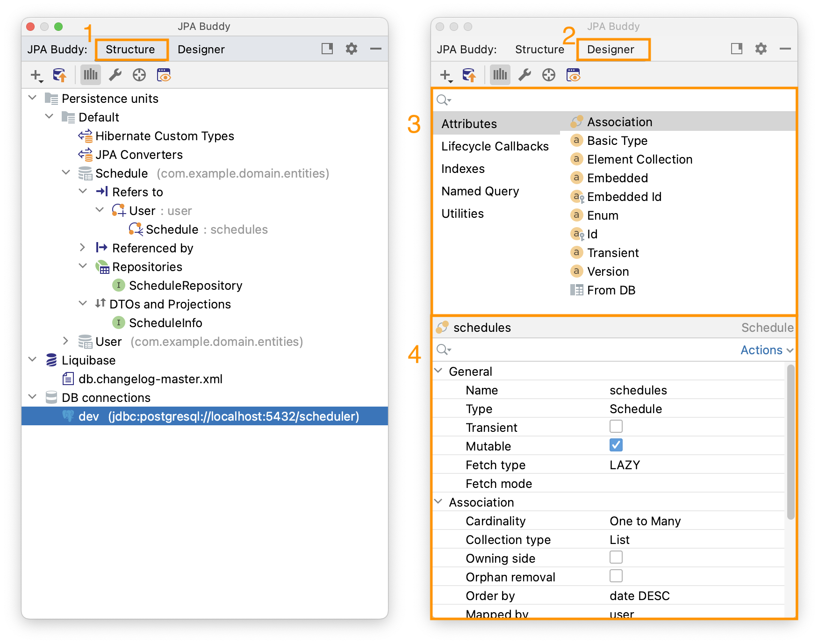
Task: Select the Designer tab in left window
Action: click(x=201, y=50)
